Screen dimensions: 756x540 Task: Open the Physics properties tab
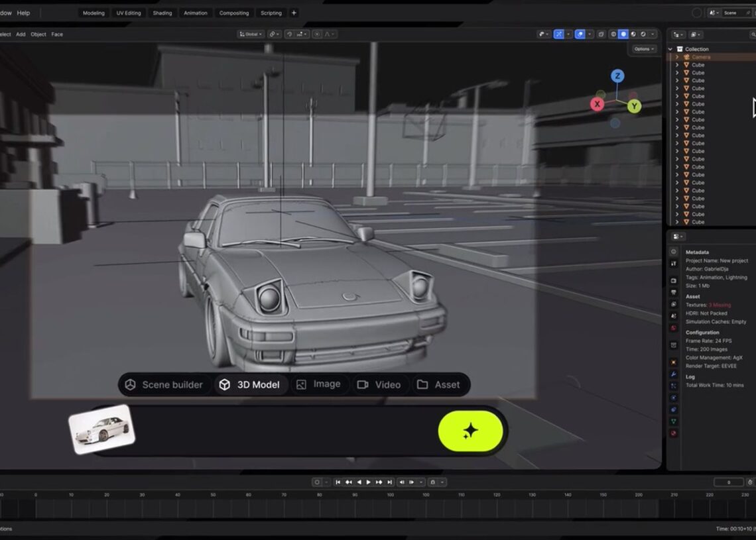(x=674, y=398)
